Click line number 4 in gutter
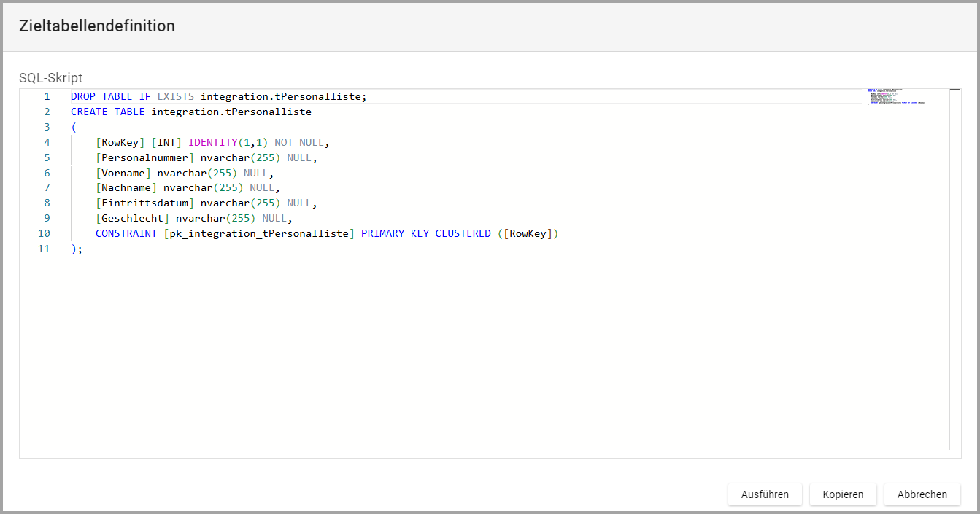 point(47,142)
